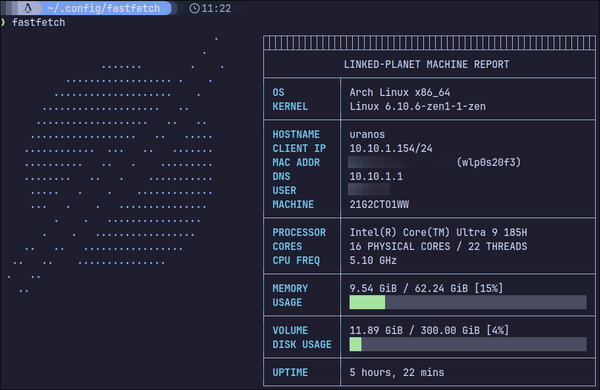Click the OS label
Viewport: 600px width, 390px height.
(278, 93)
